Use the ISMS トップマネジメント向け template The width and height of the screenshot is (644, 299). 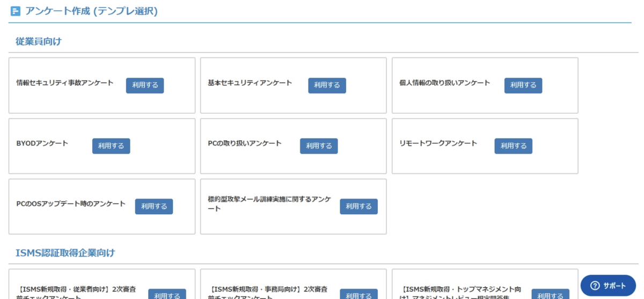click(551, 294)
